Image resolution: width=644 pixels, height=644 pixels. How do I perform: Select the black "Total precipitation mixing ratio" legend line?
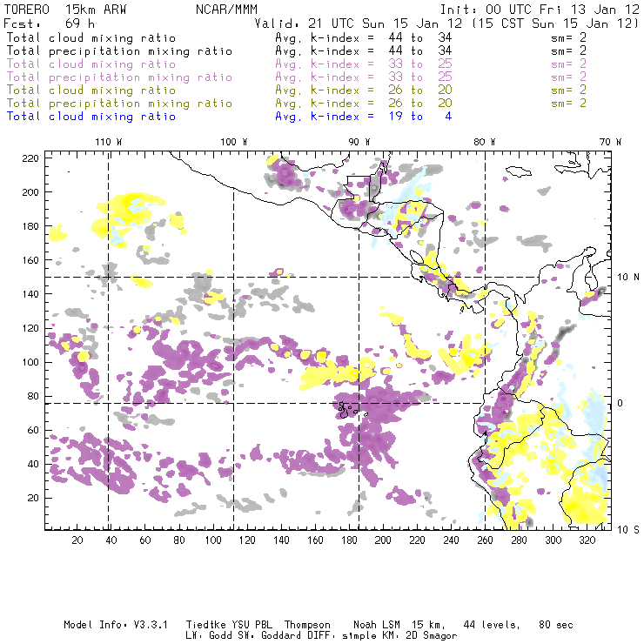tap(119, 51)
